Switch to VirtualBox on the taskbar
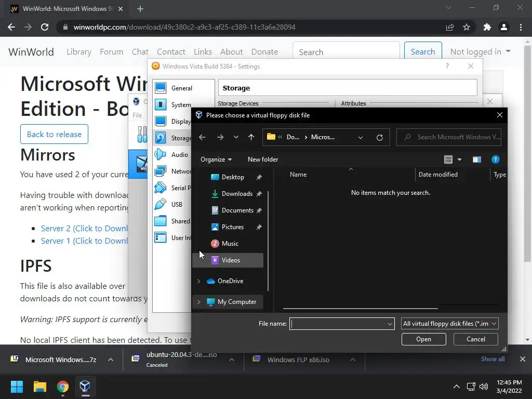The height and width of the screenshot is (399, 532). coord(85,387)
